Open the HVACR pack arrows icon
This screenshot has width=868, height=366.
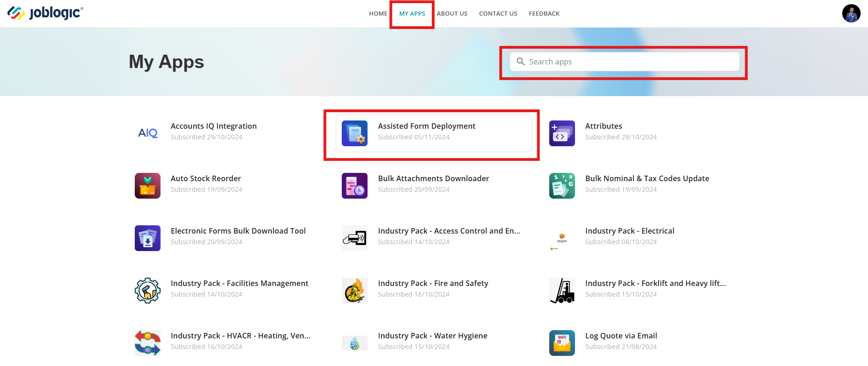(x=148, y=343)
